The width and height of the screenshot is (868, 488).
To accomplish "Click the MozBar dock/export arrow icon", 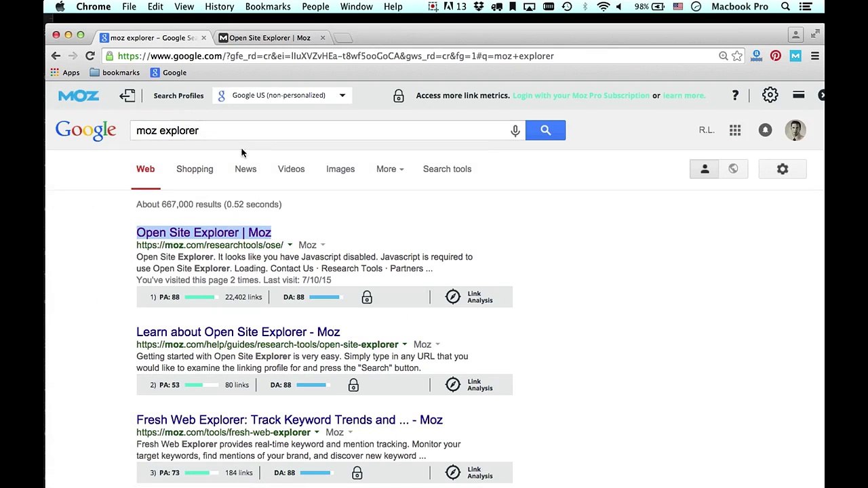I will tap(127, 96).
